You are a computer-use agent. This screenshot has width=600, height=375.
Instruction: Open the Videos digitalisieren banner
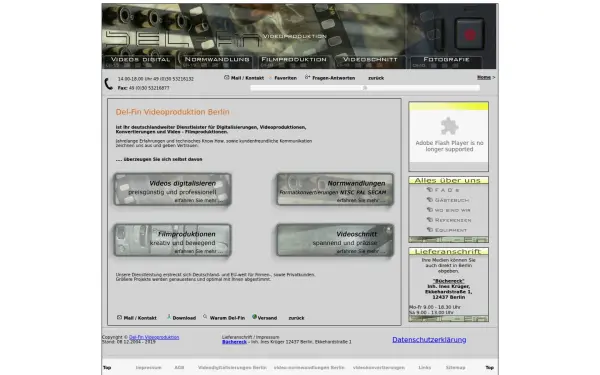[x=173, y=189]
